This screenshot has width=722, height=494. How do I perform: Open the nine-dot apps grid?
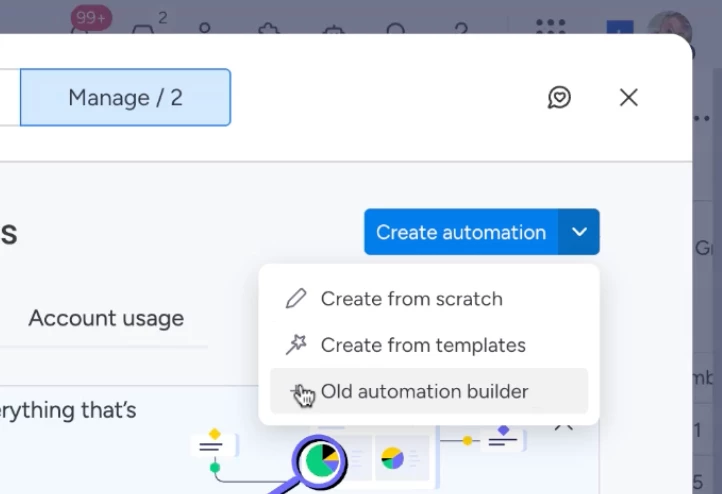pos(550,28)
